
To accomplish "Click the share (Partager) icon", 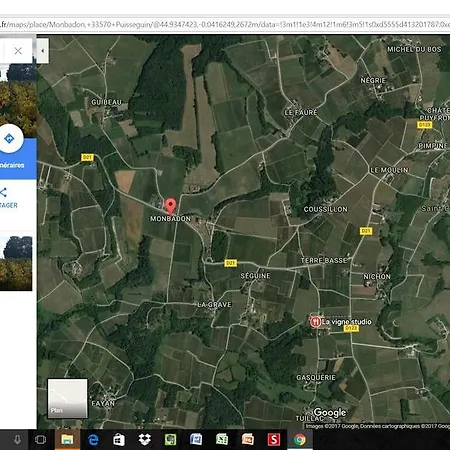I will point(3,192).
